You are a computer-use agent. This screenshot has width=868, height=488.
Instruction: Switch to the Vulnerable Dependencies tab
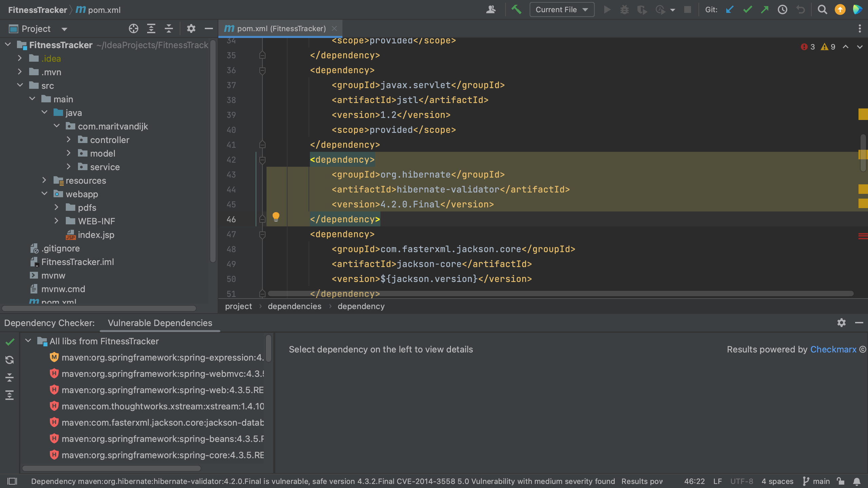pos(160,323)
